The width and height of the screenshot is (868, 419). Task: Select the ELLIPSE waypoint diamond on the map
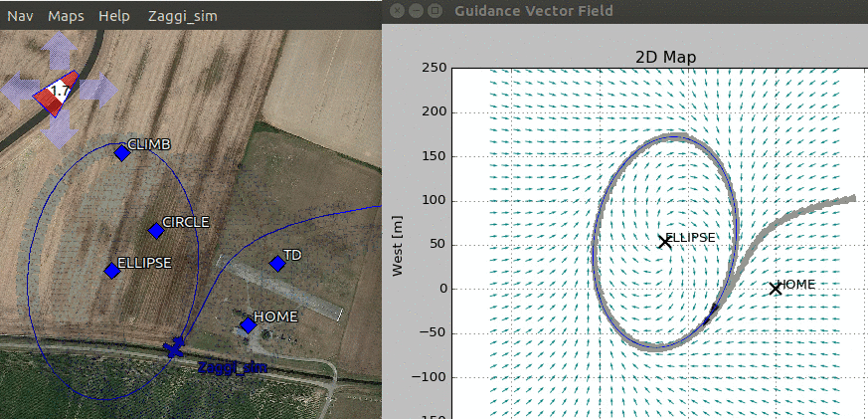coord(112,271)
